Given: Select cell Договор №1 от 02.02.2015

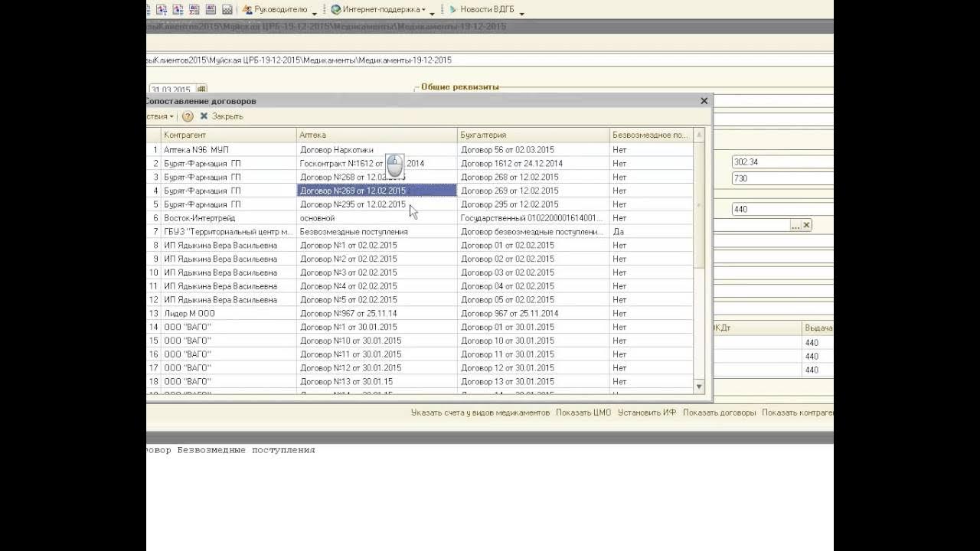Looking at the screenshot, I should pos(377,246).
